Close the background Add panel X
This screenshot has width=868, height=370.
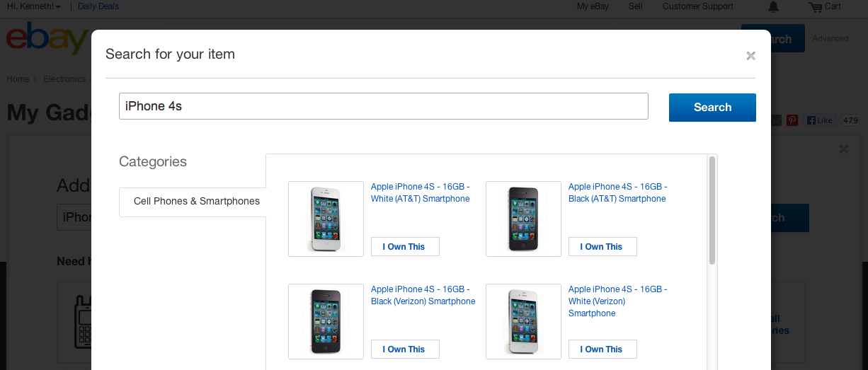(x=843, y=149)
